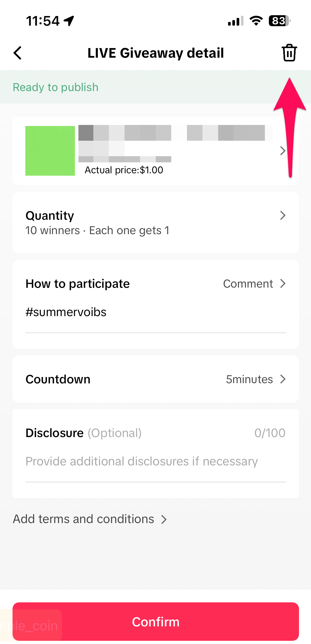Open the green product thumbnail
This screenshot has width=311, height=644.
[x=50, y=151]
